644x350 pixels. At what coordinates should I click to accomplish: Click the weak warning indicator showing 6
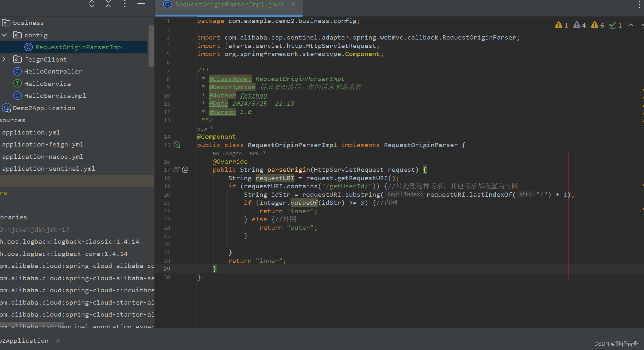[x=597, y=25]
